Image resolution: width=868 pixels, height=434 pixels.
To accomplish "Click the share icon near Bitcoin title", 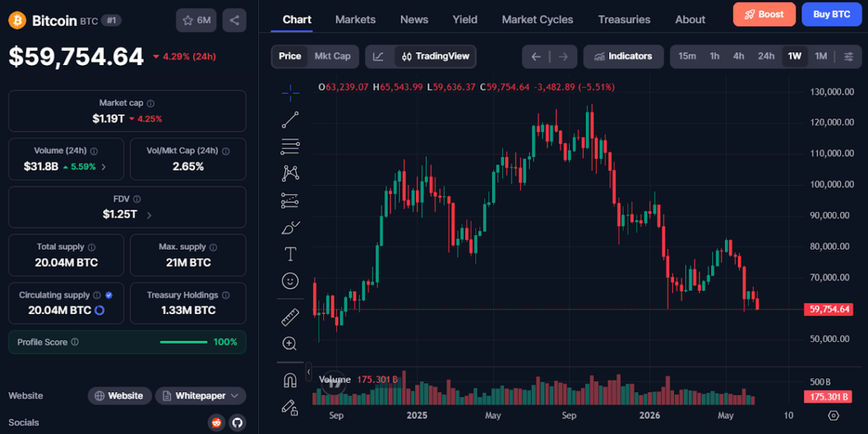I will click(x=234, y=20).
